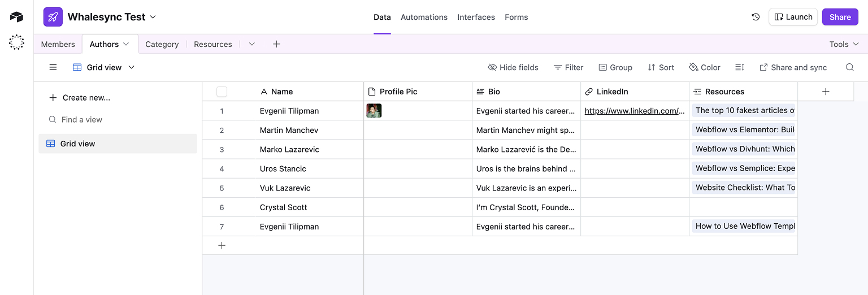
Task: Open the Color options
Action: click(x=705, y=67)
